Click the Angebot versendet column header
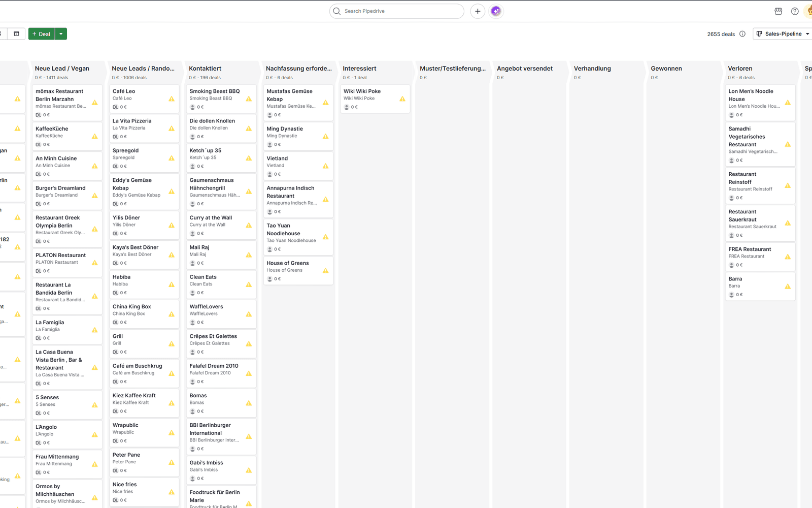The height and width of the screenshot is (508, 812). (525, 69)
